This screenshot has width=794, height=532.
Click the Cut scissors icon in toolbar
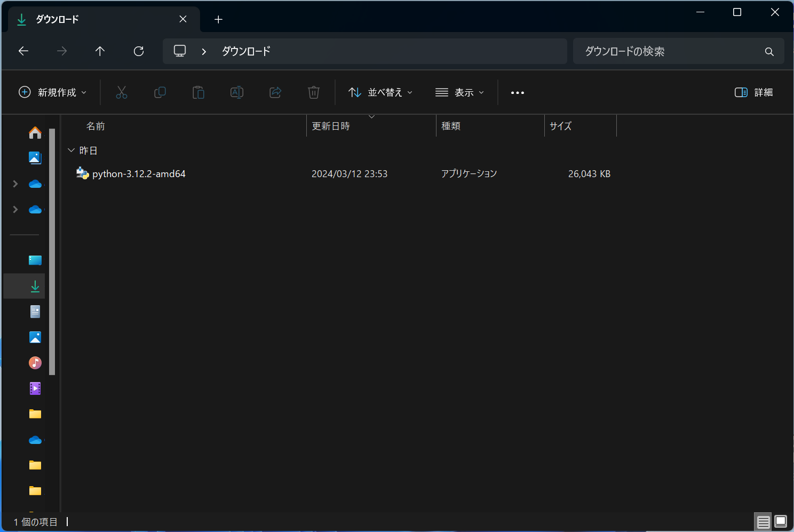pos(122,92)
